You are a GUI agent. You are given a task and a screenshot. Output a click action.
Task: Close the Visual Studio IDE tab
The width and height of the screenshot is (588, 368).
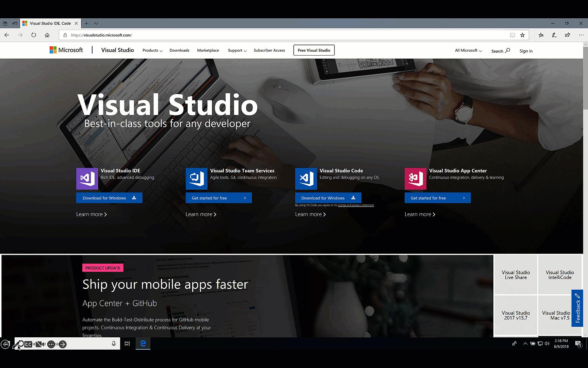pyautogui.click(x=76, y=24)
